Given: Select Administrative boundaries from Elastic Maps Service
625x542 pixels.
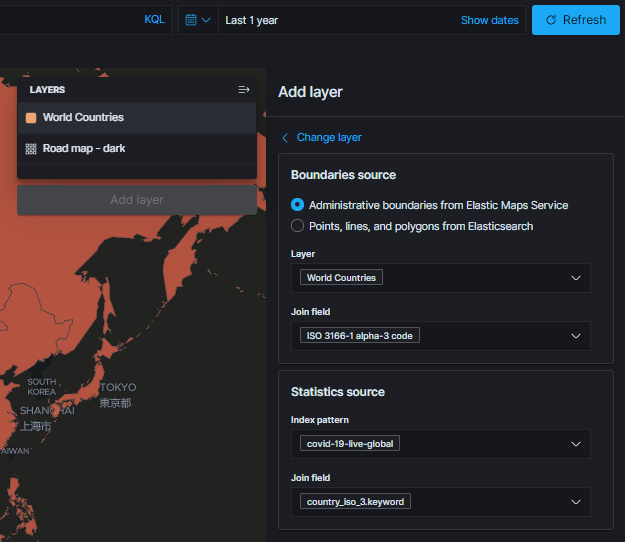Looking at the screenshot, I should tap(297, 205).
